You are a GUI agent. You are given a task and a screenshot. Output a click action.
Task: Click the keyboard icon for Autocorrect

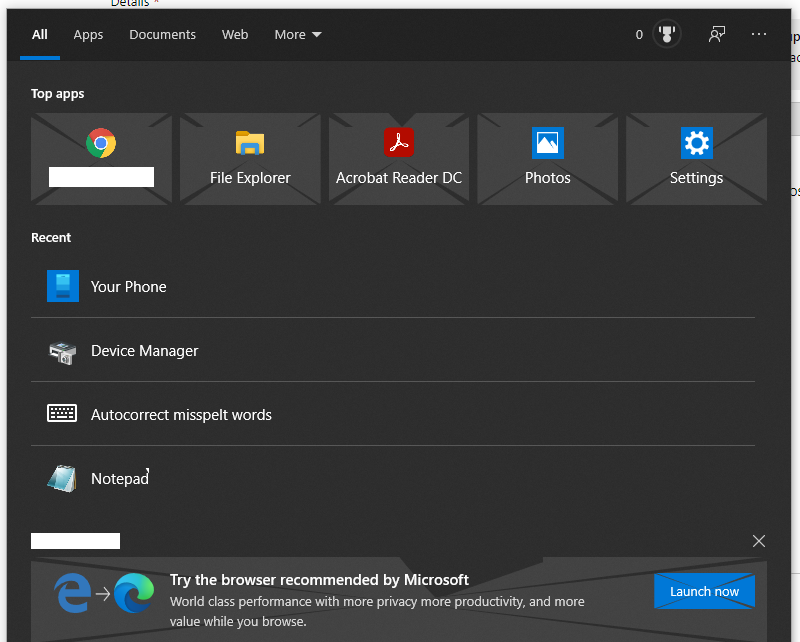click(62, 413)
